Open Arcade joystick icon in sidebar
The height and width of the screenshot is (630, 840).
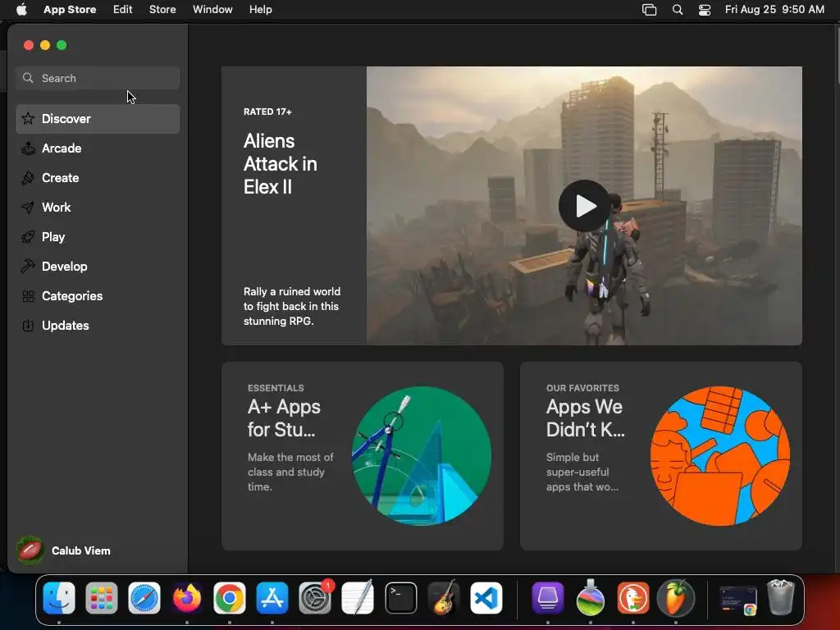[28, 148]
